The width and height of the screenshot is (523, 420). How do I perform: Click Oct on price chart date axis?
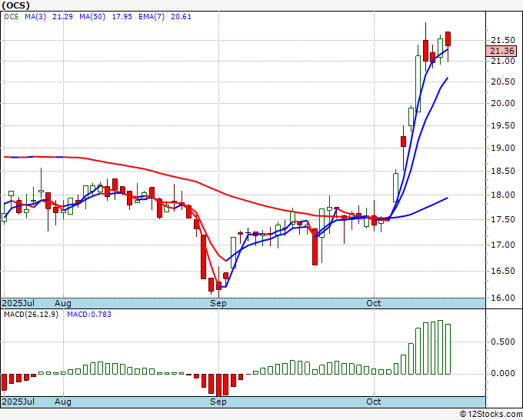374,303
